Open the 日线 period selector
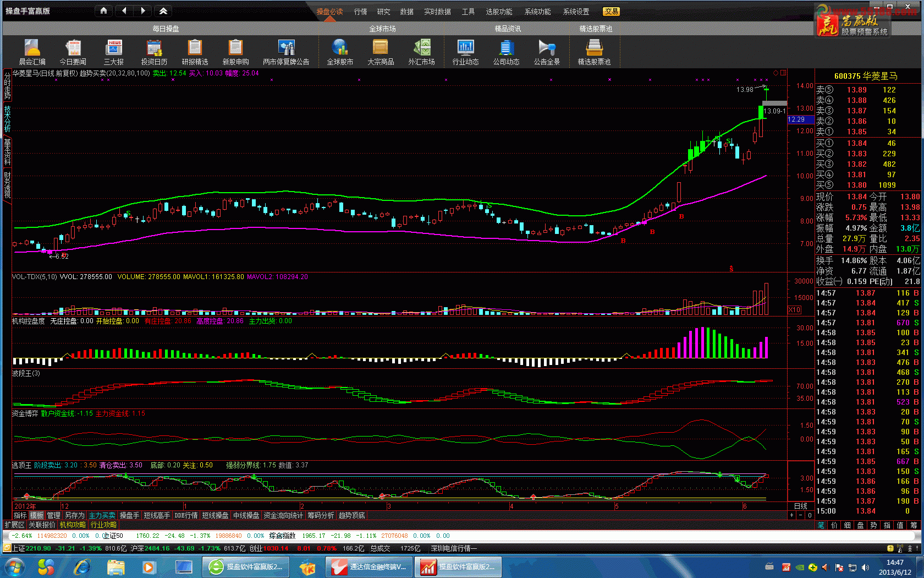This screenshot has width=924, height=578. click(x=801, y=506)
